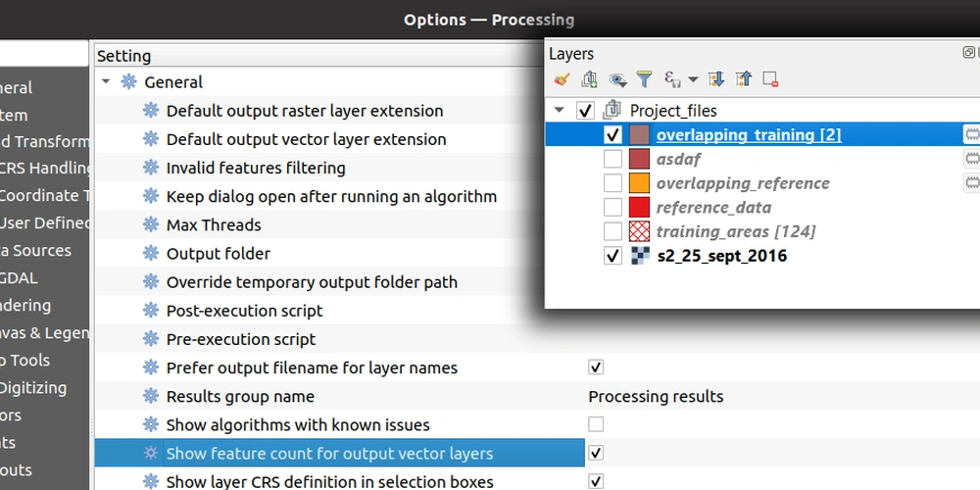Click the Setting column header

318,56
